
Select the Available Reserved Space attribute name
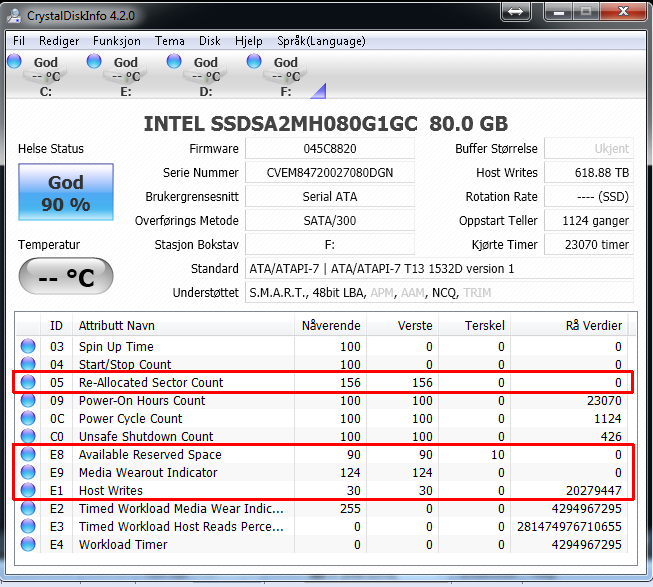click(150, 454)
